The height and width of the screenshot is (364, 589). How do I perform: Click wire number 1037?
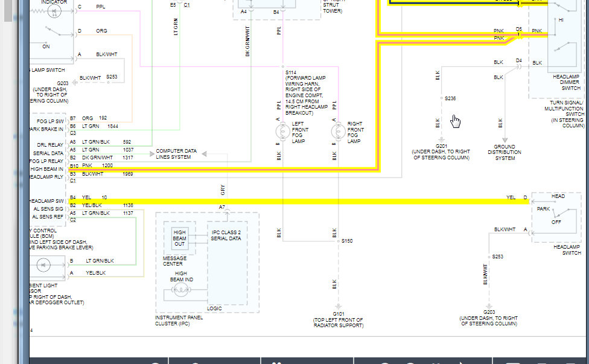128,150
